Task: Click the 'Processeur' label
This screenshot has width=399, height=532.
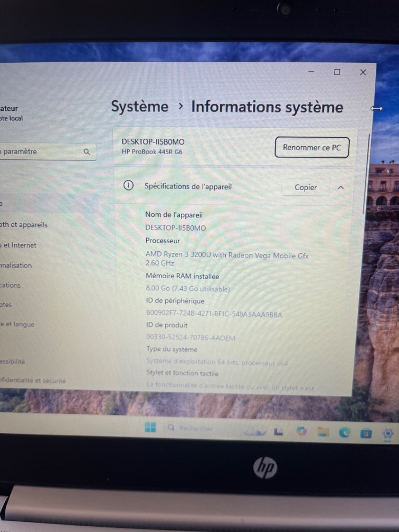Action: point(162,241)
